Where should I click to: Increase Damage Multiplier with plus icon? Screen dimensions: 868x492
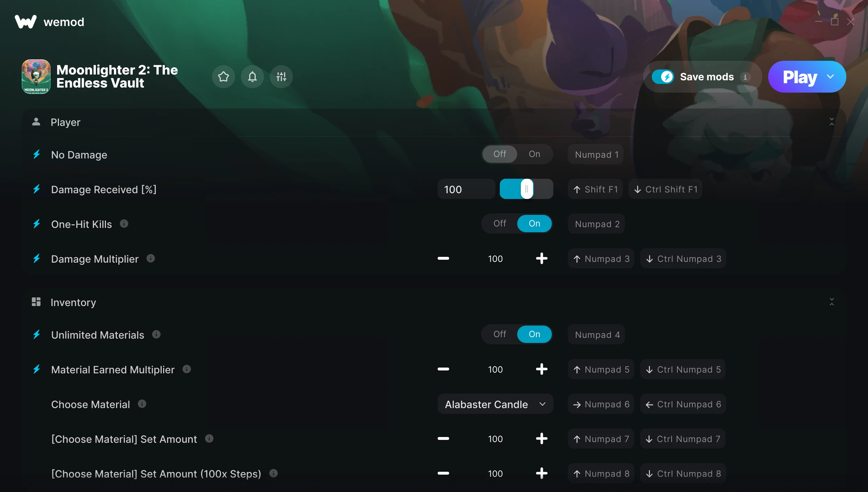pos(541,258)
